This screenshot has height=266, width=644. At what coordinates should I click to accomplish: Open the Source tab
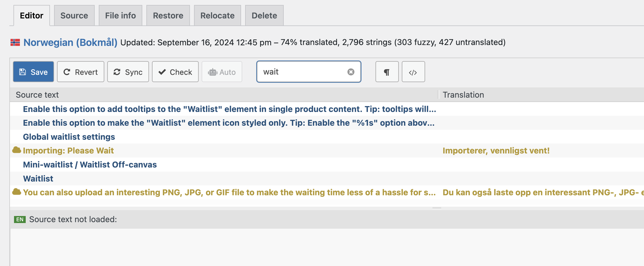(x=74, y=15)
